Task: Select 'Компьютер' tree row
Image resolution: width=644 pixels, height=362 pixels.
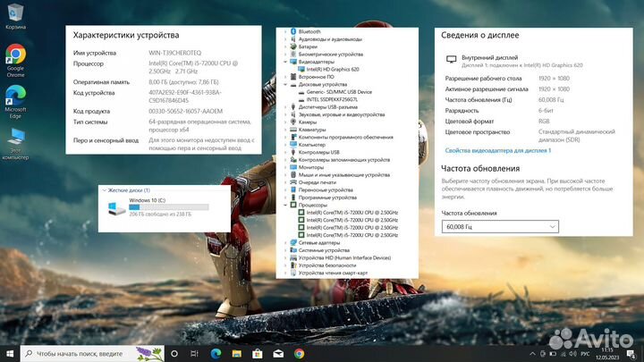Action: (x=312, y=145)
